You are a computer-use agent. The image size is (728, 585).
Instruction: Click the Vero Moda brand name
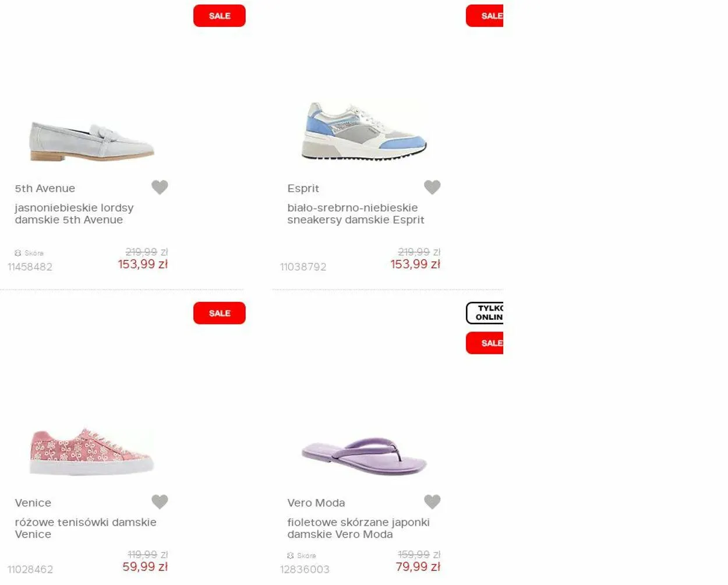click(x=316, y=503)
